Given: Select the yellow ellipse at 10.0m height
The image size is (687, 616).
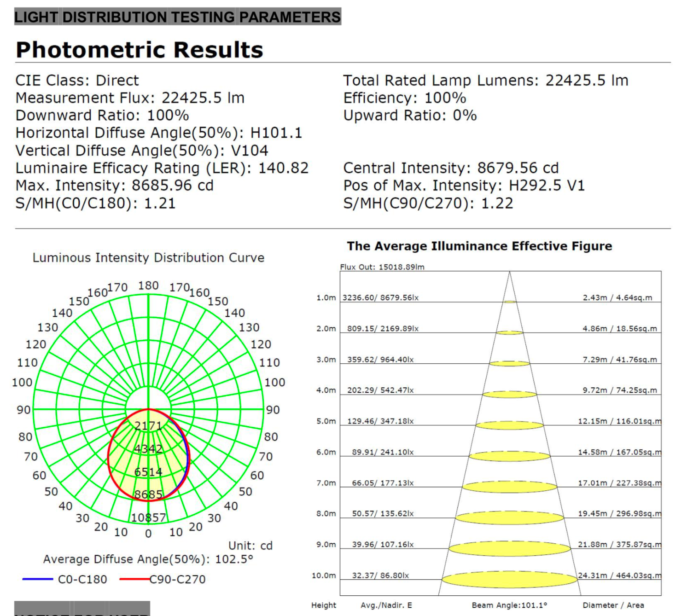Looking at the screenshot, I should (x=510, y=580).
